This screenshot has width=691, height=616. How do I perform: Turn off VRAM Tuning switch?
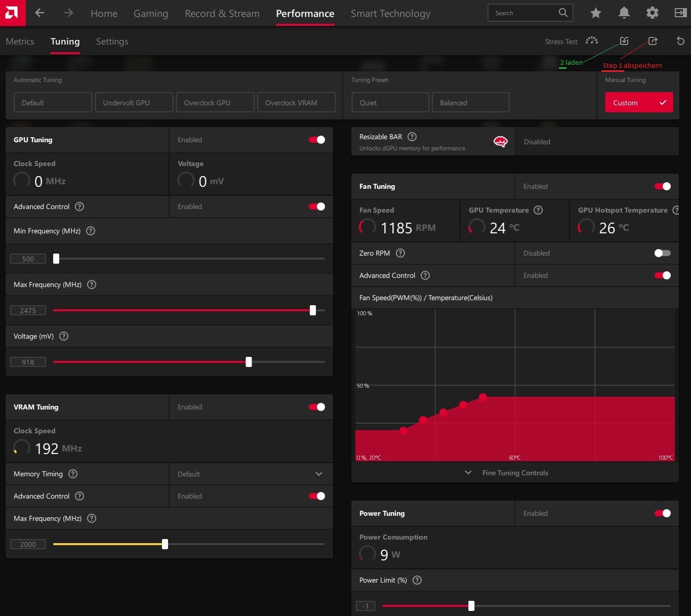(x=317, y=407)
